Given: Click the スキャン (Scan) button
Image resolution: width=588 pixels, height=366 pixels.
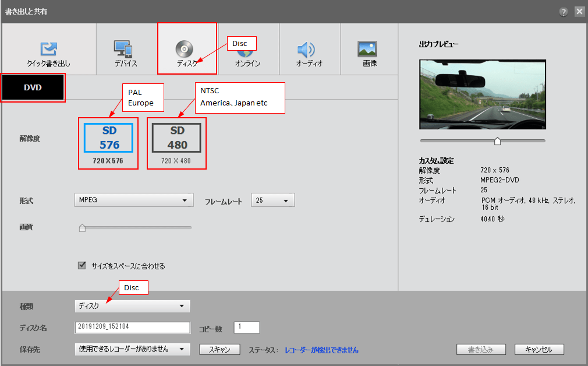Looking at the screenshot, I should 219,349.
